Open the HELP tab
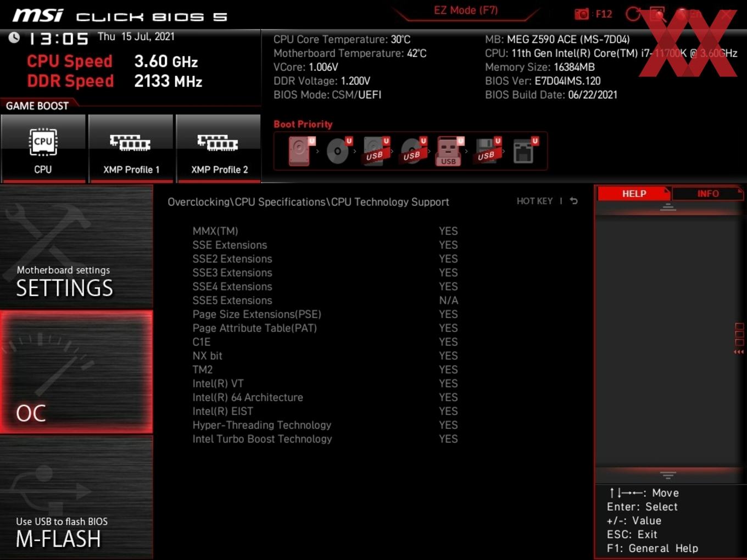 [634, 194]
